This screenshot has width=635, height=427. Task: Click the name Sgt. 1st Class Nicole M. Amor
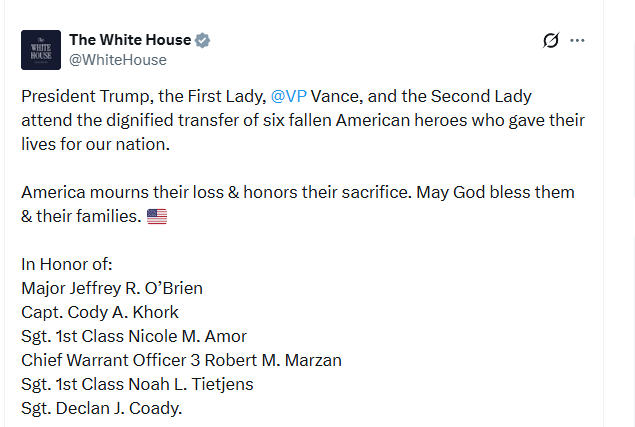tap(134, 336)
